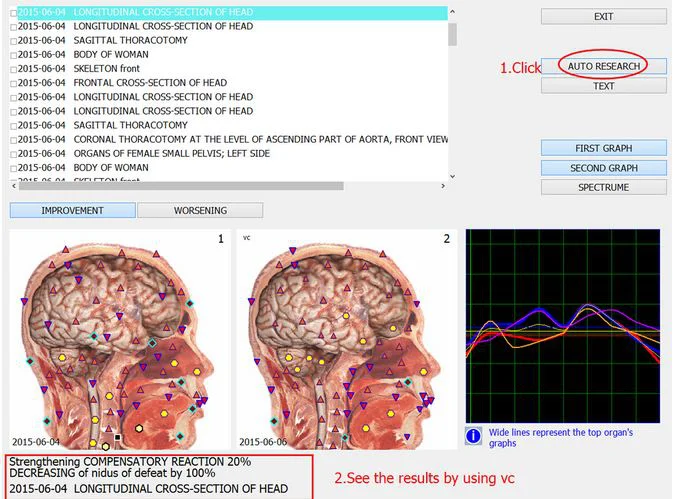The height and width of the screenshot is (499, 673).
Task: Show the SECOND GRAPH
Action: [603, 168]
